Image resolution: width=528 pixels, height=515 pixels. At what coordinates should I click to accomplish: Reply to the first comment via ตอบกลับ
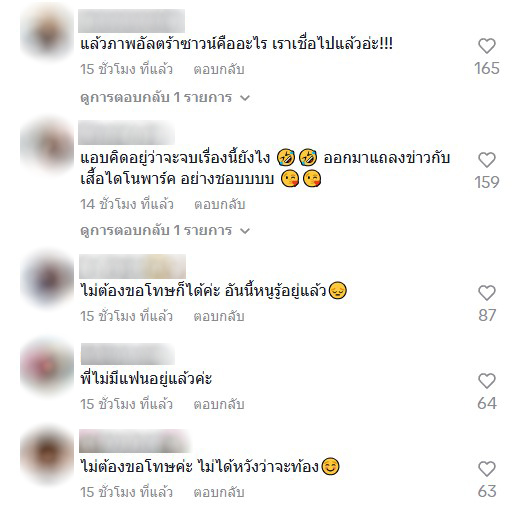coord(219,70)
